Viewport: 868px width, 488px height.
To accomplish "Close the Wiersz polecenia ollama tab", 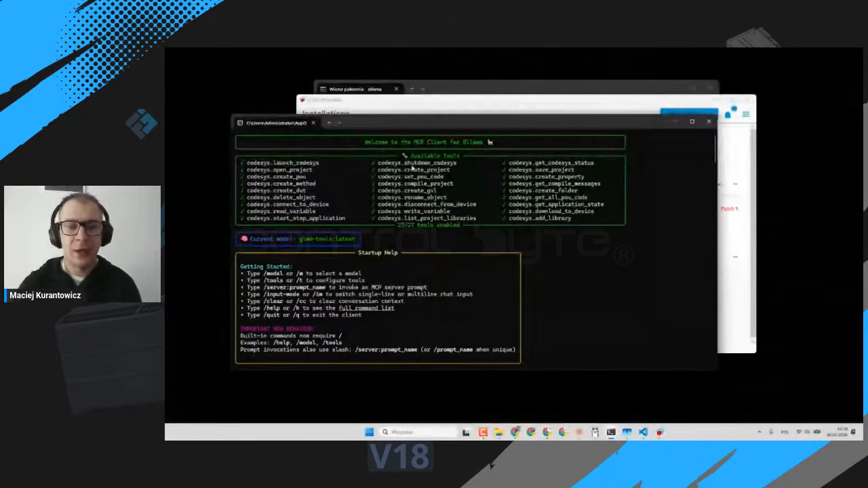I will 396,89.
